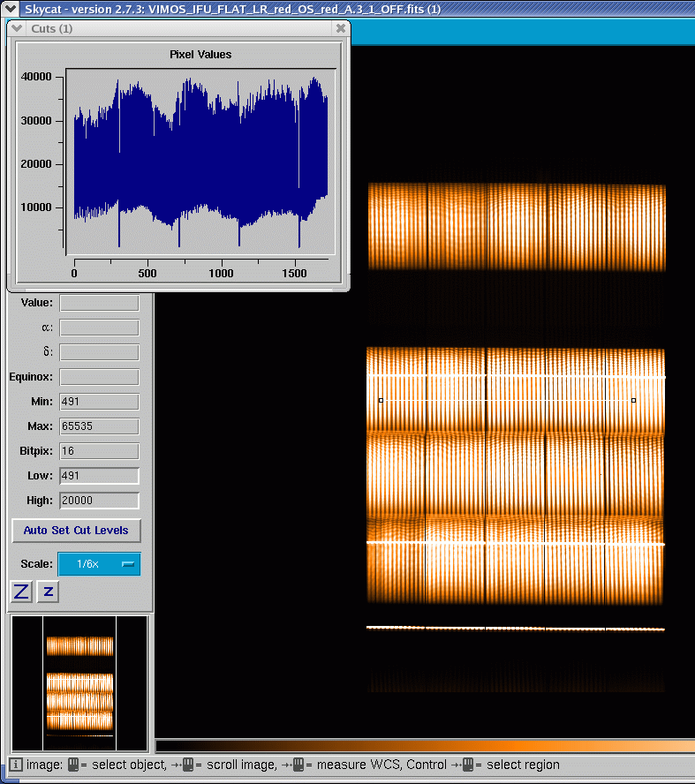Screen dimensions: 695x784
Task: Close the Cuts (1) window
Action: 341,28
